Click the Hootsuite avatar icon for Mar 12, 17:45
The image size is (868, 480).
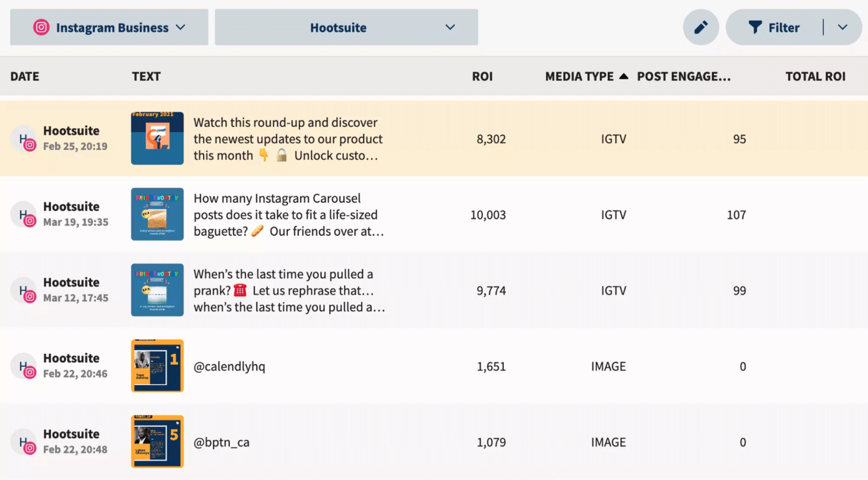[24, 291]
